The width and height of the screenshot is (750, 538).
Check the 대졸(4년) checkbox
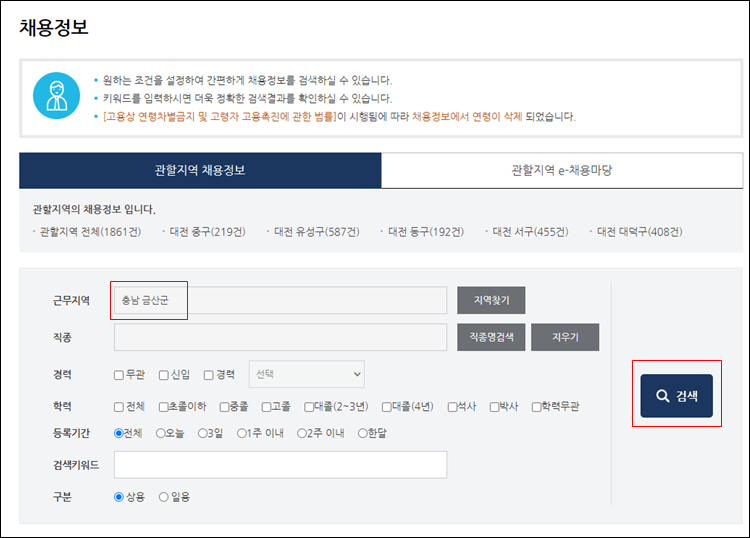[386, 407]
